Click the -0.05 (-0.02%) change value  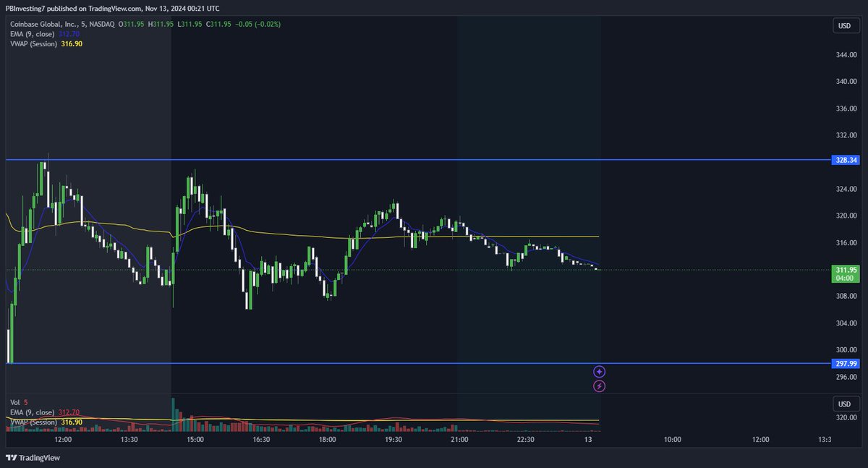click(x=259, y=25)
